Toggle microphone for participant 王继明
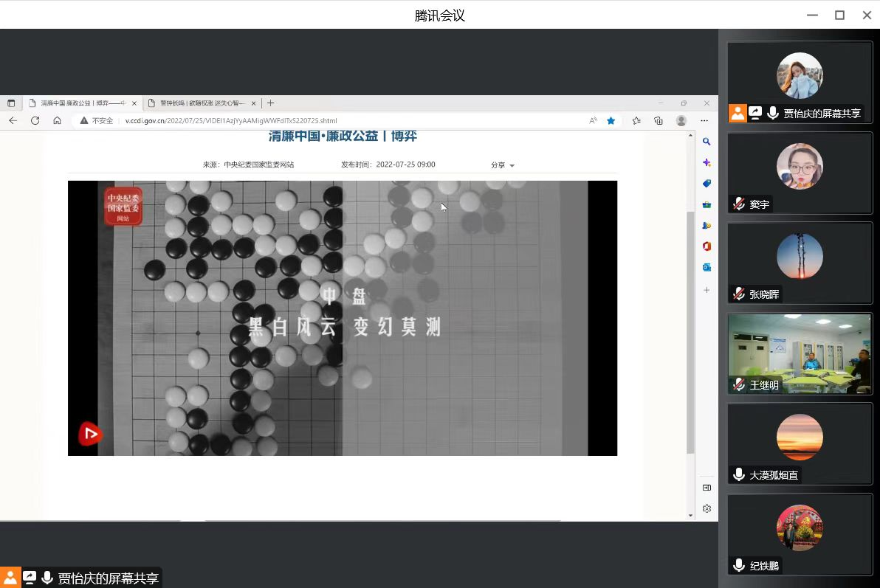The image size is (880, 588). [x=738, y=384]
